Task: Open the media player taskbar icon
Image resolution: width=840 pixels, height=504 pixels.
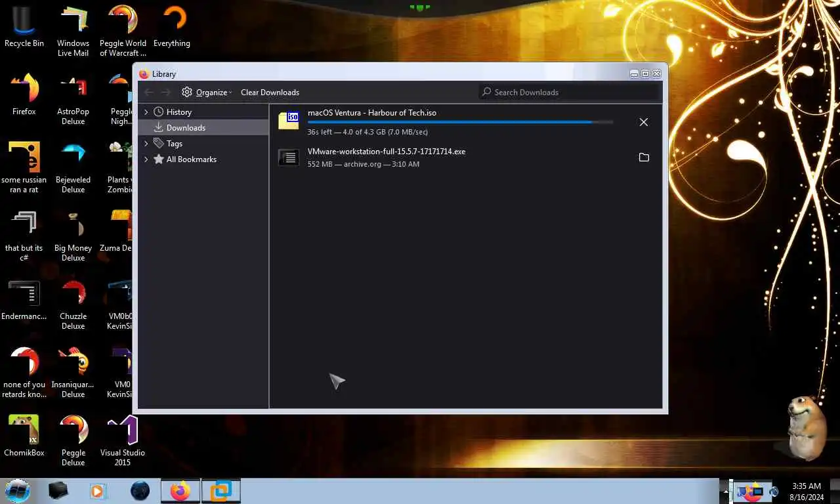Action: coord(98,491)
